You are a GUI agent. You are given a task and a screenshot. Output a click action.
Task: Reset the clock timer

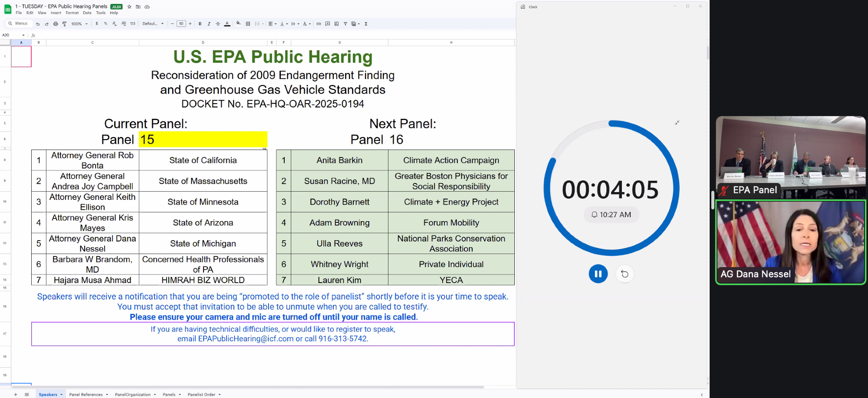625,274
